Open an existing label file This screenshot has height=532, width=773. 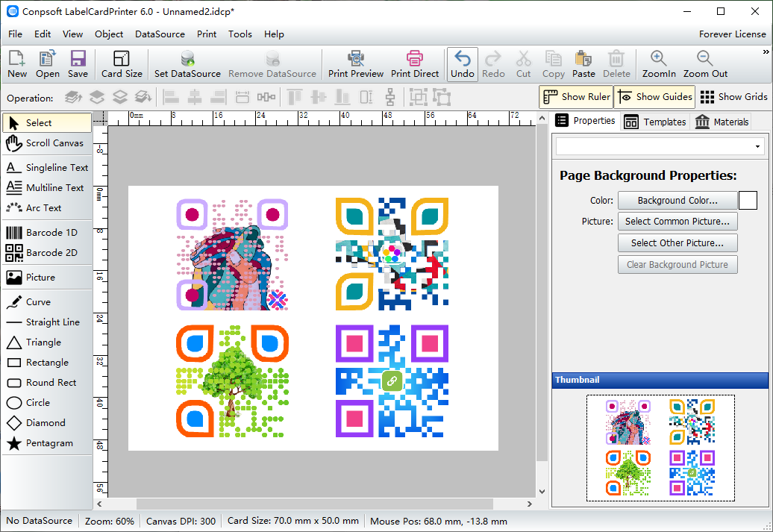(x=47, y=64)
